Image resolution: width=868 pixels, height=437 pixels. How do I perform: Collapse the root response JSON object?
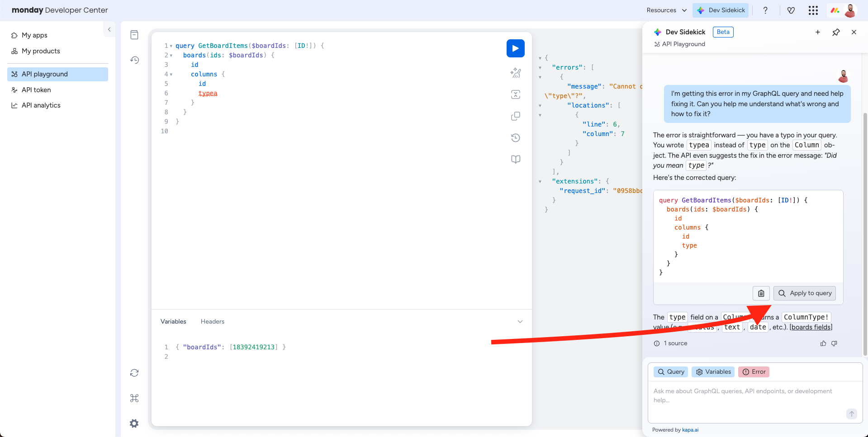tap(540, 58)
